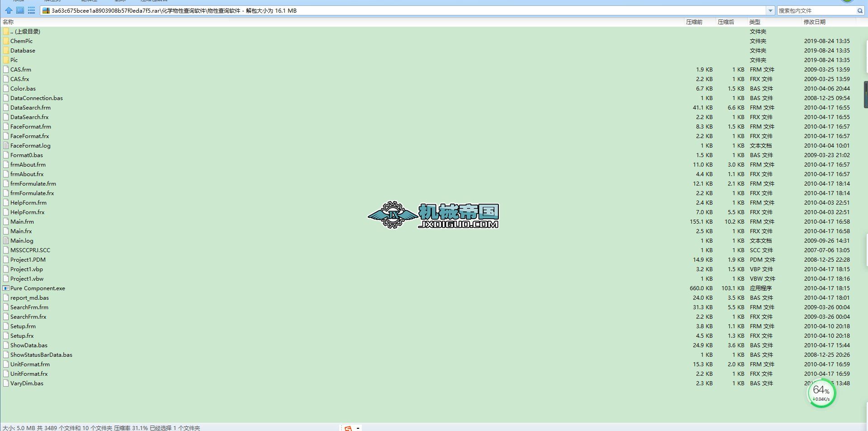Viewport: 868px width, 431px height.
Task: Switch to detailed list view
Action: [x=31, y=10]
